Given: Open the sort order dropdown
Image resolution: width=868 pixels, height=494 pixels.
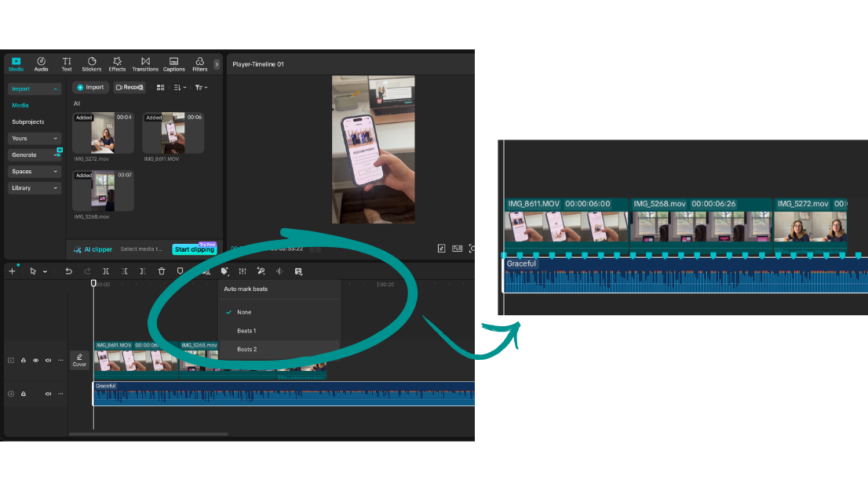Looking at the screenshot, I should pyautogui.click(x=180, y=87).
